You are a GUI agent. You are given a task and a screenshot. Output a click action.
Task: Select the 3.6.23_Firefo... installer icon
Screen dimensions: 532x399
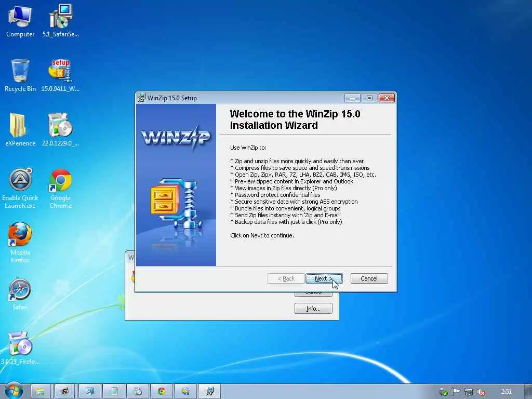[20, 349]
